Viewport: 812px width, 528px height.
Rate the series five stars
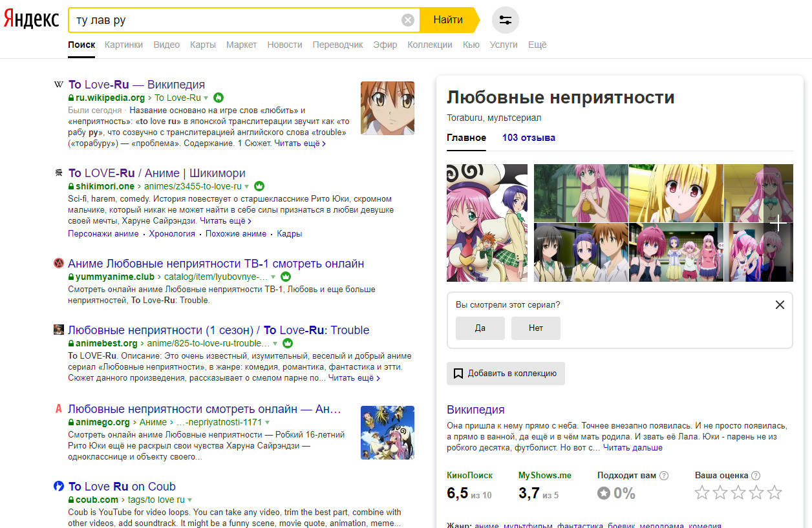775,494
